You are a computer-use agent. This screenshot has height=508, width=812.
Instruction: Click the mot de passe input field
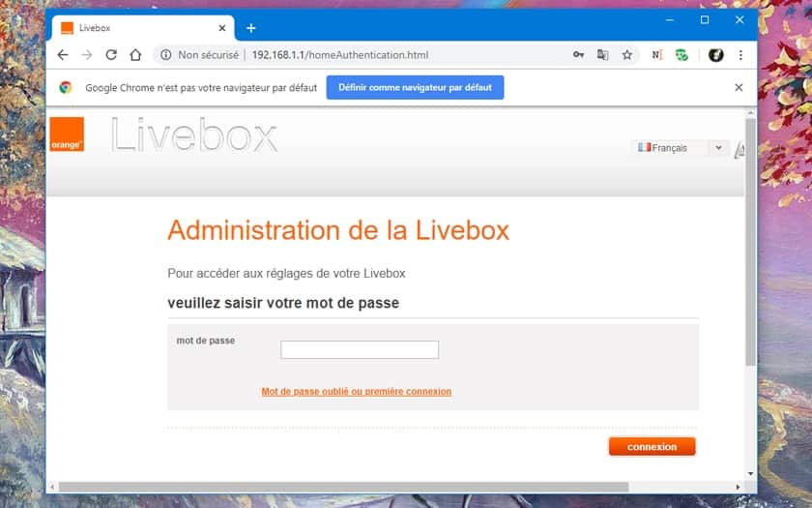(x=360, y=350)
